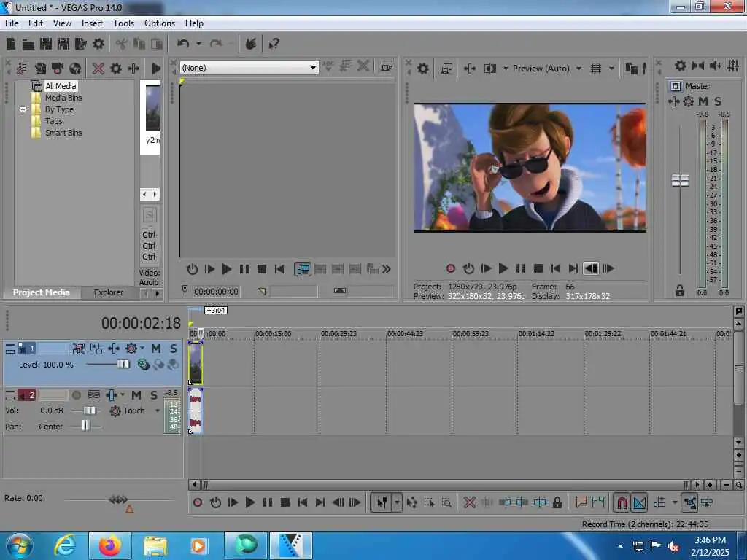747x560 pixels.
Task: Open the File menu
Action: point(12,23)
